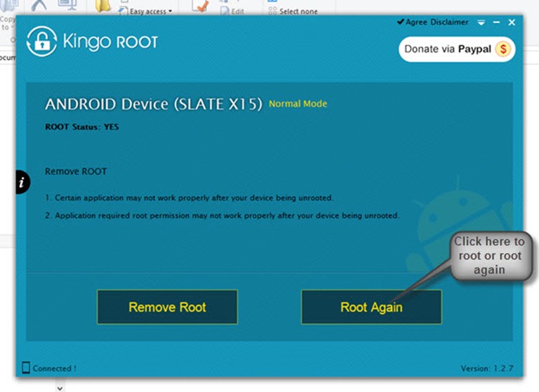
Task: Click 'ANDROID Device (SLATE X15)' heading
Action: pos(153,104)
